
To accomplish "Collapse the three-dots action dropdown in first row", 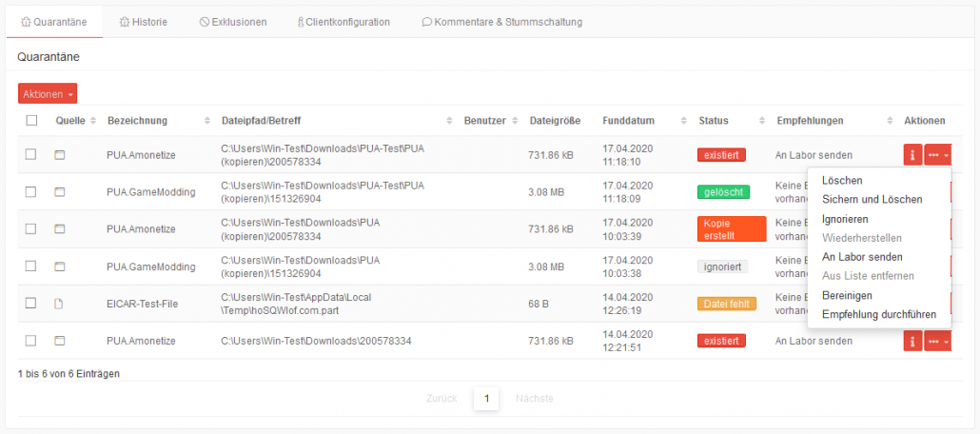I will (937, 154).
